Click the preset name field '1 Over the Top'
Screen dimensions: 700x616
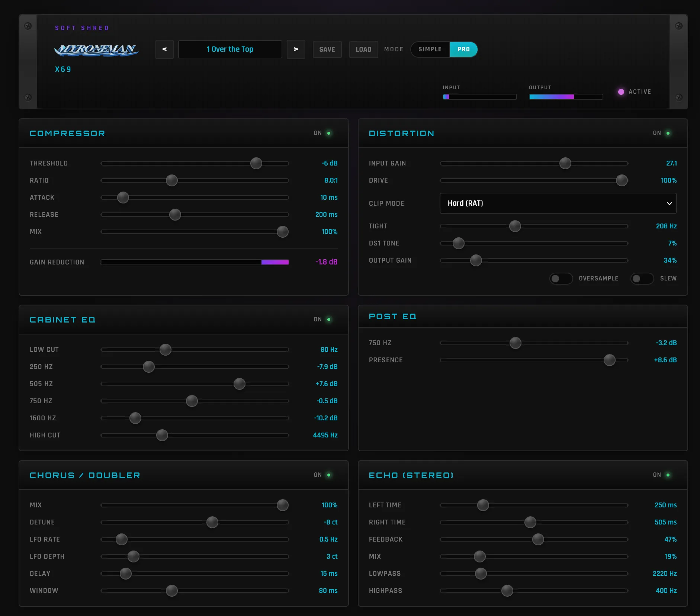coord(230,49)
